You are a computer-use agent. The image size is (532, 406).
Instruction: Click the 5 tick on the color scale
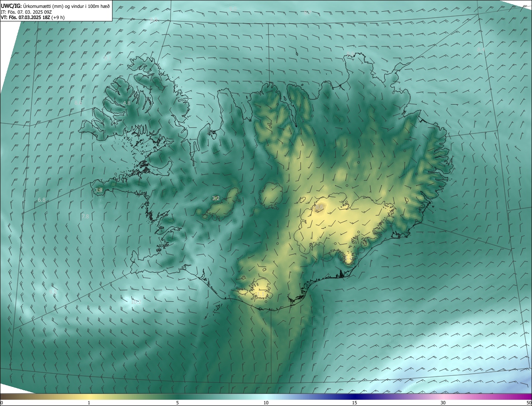pos(177,403)
